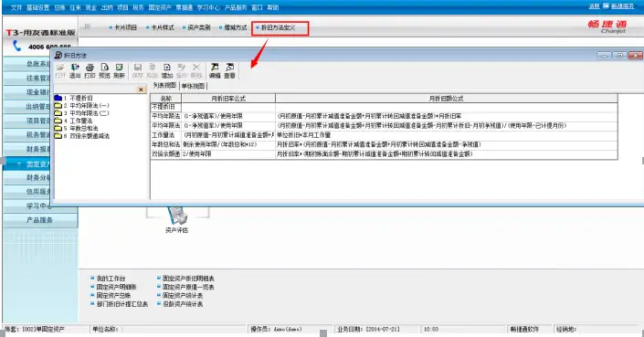Image resolution: width=644 pixels, height=337 pixels.
Task: Click the 刷新 (Refresh) toolbar icon
Action: 119,71
